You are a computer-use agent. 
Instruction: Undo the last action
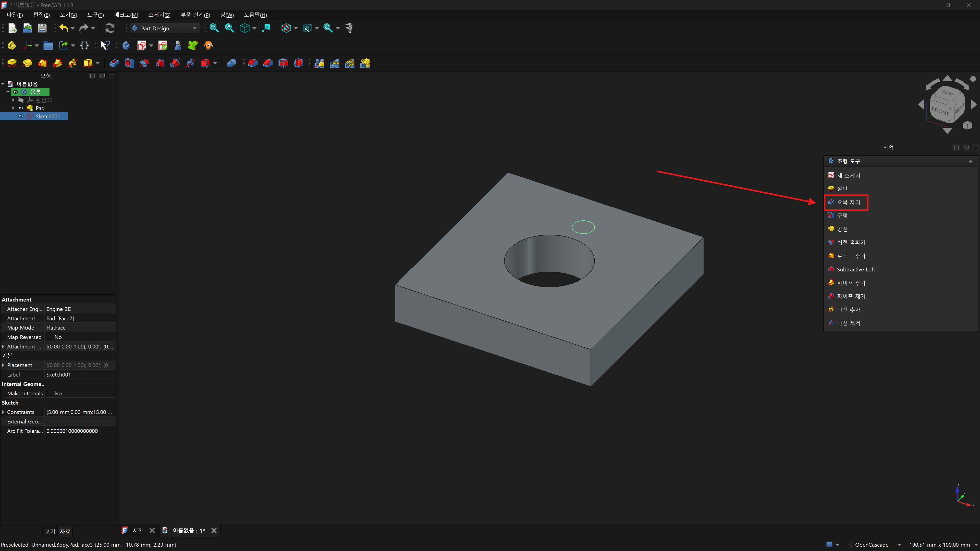pos(63,28)
